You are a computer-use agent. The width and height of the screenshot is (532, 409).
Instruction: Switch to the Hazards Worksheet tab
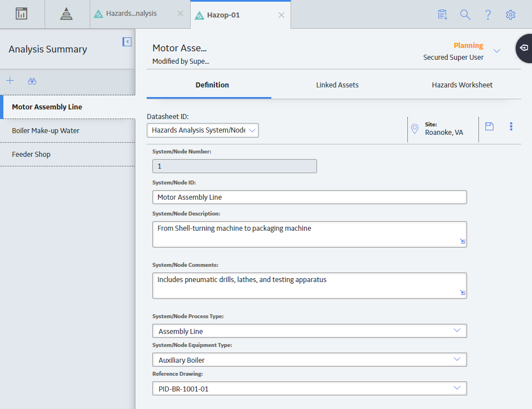tap(462, 85)
